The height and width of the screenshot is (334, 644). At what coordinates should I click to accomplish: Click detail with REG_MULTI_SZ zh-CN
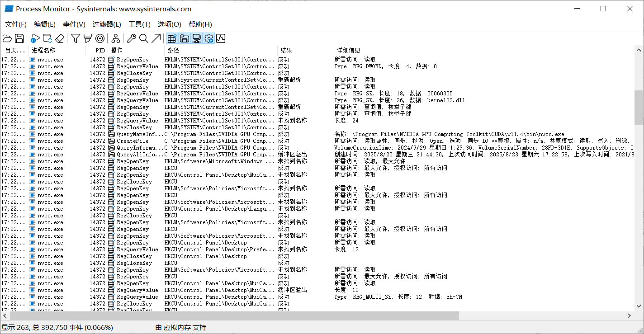point(398,297)
